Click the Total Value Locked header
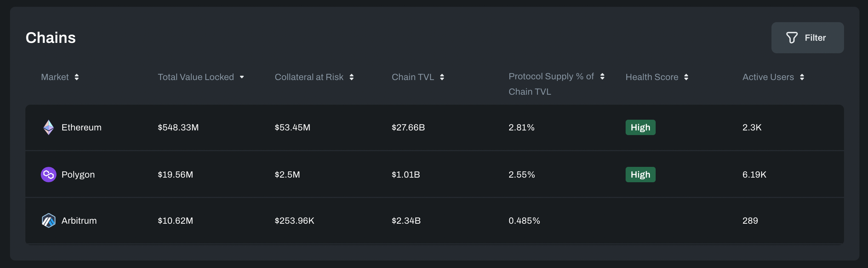 point(196,77)
